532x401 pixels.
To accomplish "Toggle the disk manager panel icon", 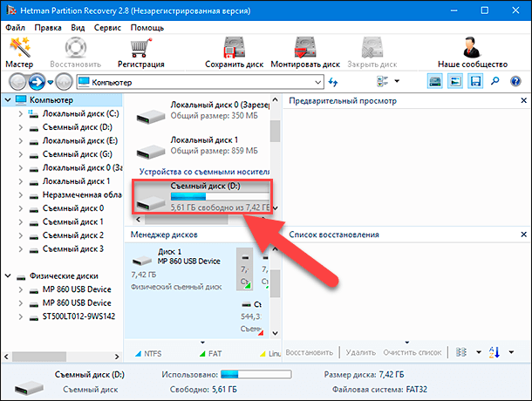I will [434, 81].
